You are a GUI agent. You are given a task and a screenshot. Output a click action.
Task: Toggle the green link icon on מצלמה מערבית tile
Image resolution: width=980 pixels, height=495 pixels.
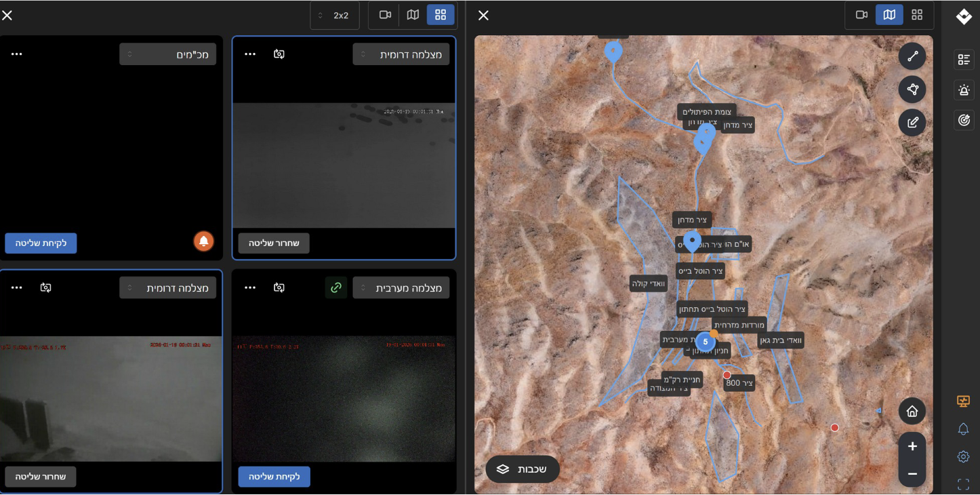coord(335,288)
